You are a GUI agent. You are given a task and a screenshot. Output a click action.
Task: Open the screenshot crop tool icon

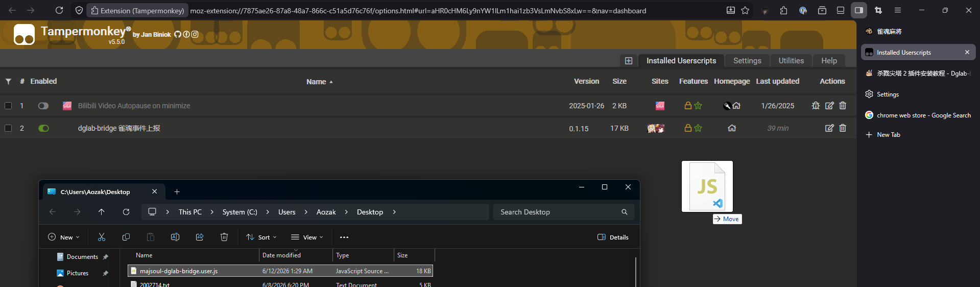(x=878, y=10)
